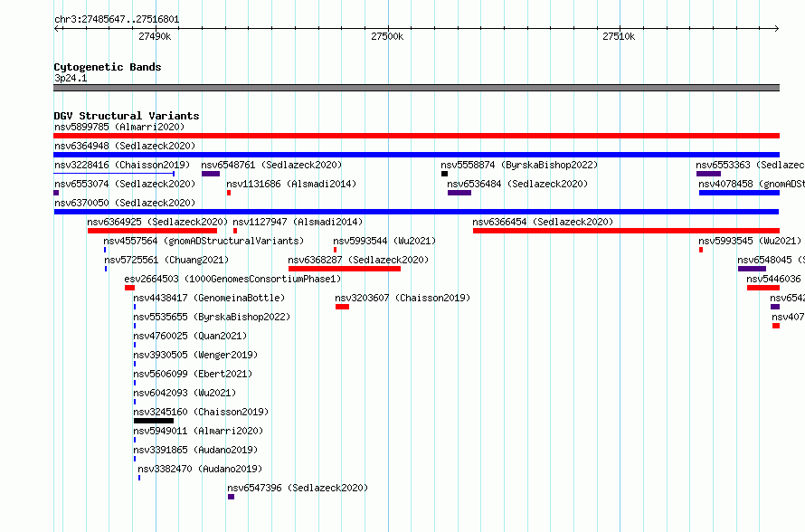Click the 3p24.1 band label
This screenshot has height=532, width=805.
pos(71,78)
